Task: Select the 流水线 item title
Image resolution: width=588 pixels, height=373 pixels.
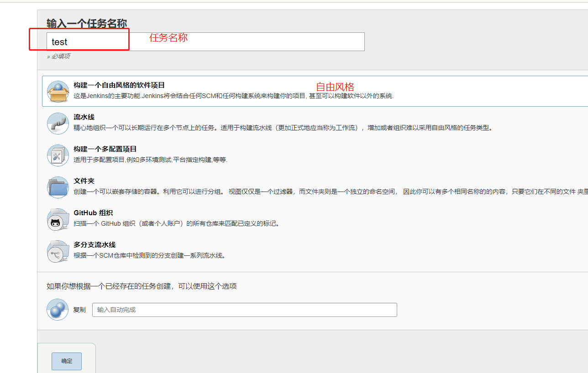Action: [x=84, y=117]
